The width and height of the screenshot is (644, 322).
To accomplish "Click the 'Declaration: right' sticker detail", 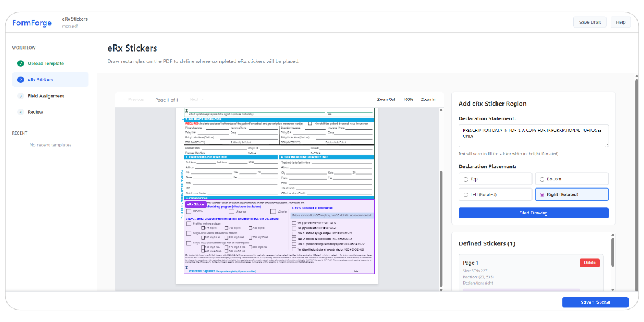I will point(478,283).
